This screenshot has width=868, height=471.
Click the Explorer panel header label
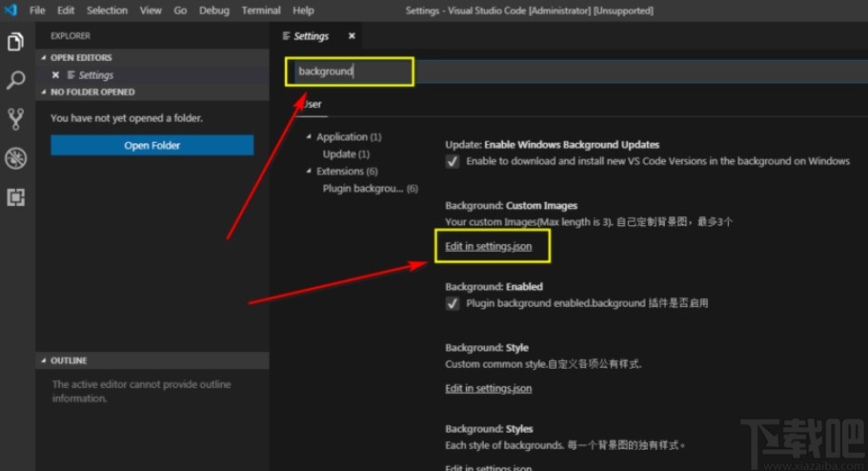[71, 36]
